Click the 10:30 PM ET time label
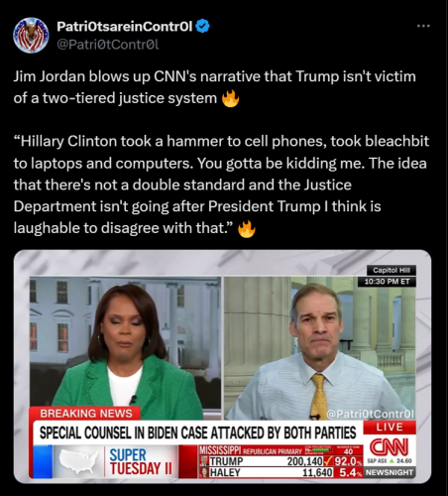448x496 pixels. [x=387, y=282]
